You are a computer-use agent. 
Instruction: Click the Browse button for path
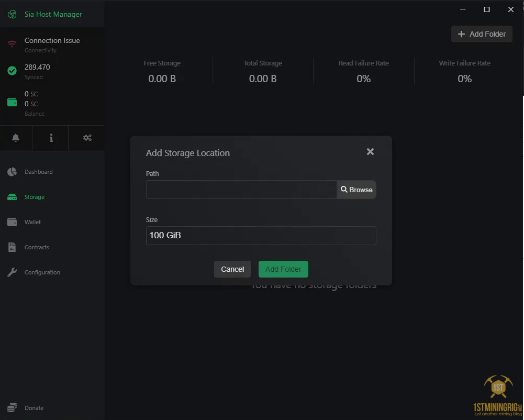point(356,190)
